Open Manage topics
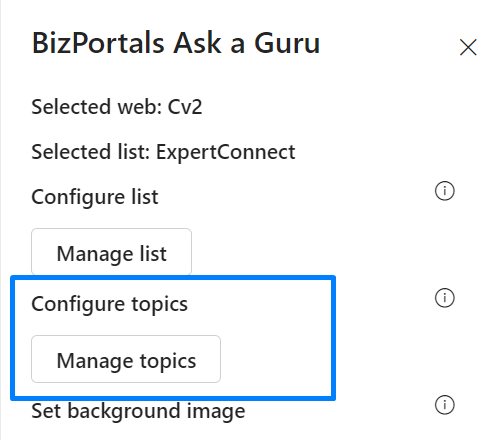 [x=126, y=359]
